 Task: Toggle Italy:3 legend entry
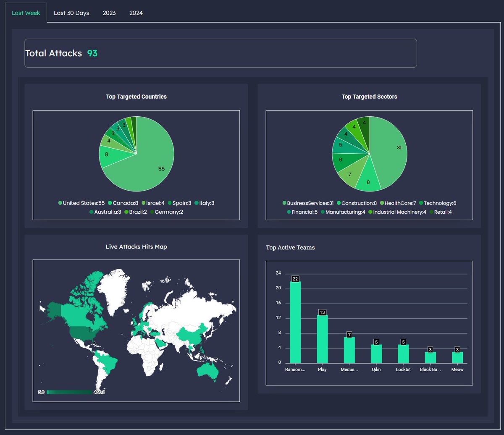(204, 203)
